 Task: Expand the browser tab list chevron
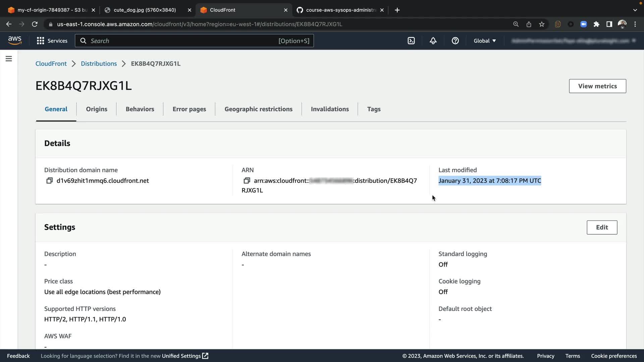click(x=635, y=10)
